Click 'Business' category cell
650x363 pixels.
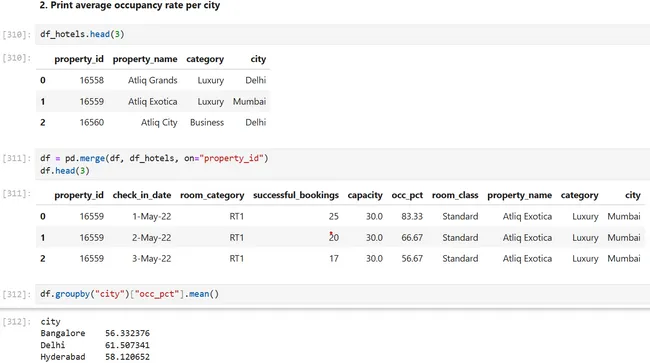207,123
